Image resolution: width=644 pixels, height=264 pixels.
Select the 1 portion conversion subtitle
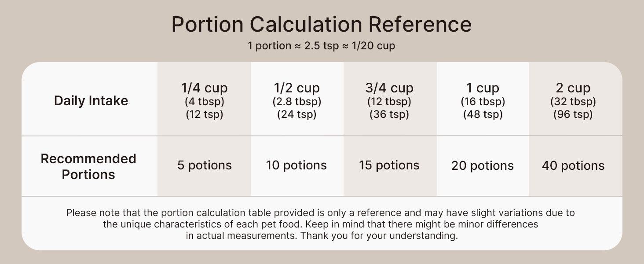click(x=321, y=46)
